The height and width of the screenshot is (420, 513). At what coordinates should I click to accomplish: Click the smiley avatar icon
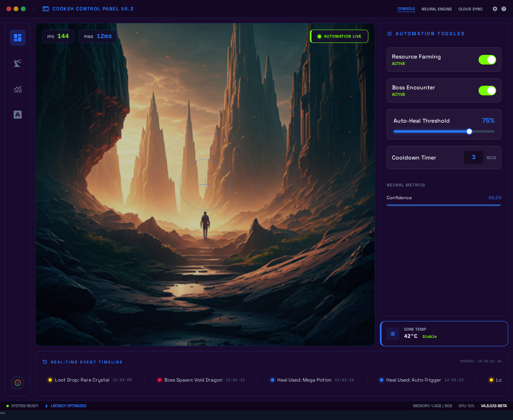point(18,383)
